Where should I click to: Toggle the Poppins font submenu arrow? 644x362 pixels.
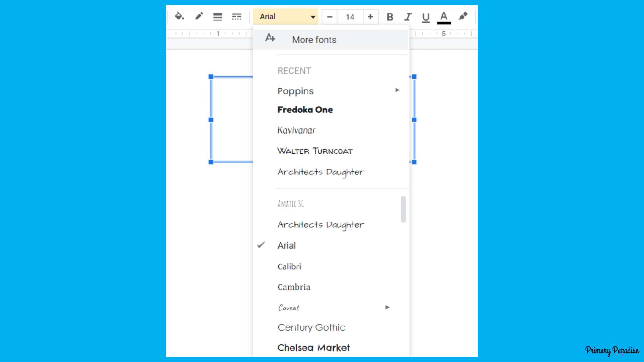tap(397, 90)
